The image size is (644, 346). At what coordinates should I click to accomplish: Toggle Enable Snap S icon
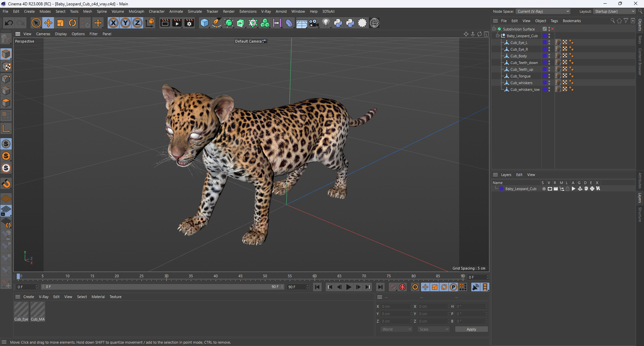[6, 144]
